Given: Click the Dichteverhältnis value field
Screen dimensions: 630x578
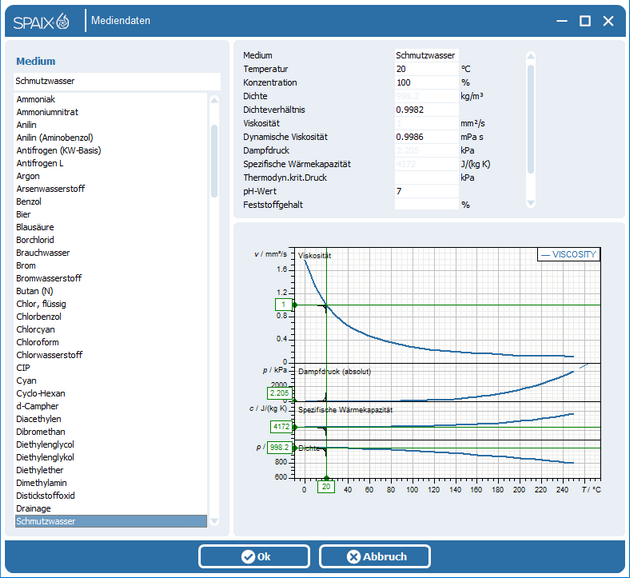Looking at the screenshot, I should [426, 110].
